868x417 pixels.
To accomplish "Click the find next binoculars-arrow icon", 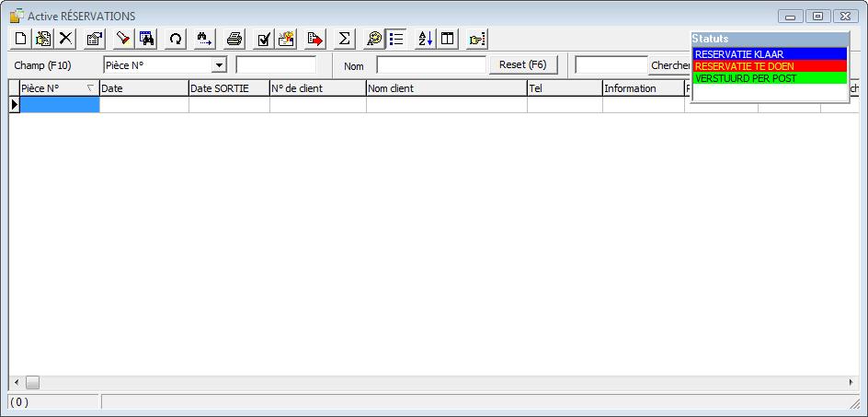I will tap(205, 39).
